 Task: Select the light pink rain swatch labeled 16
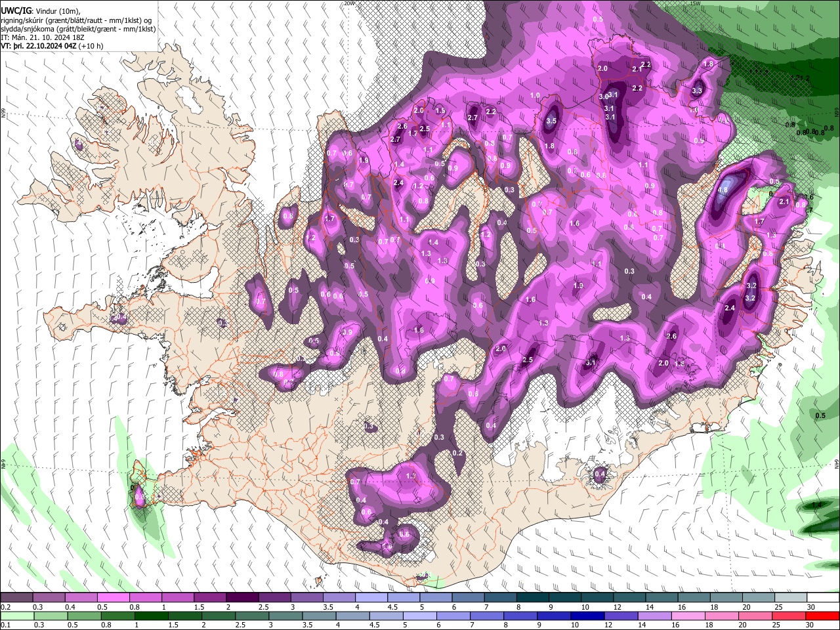[x=688, y=616]
